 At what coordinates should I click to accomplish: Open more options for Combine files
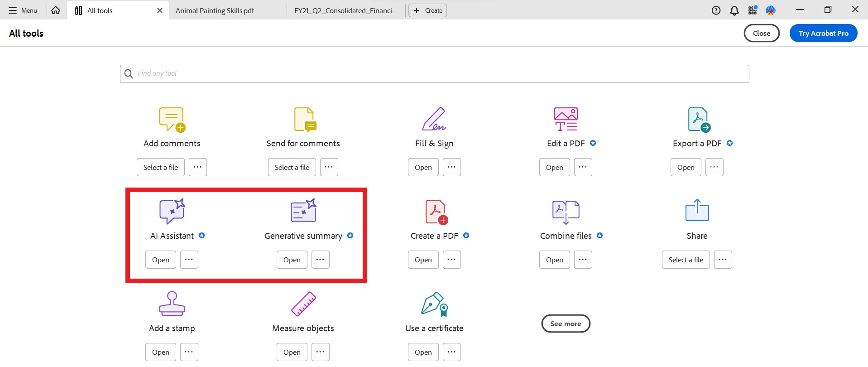[x=583, y=260]
